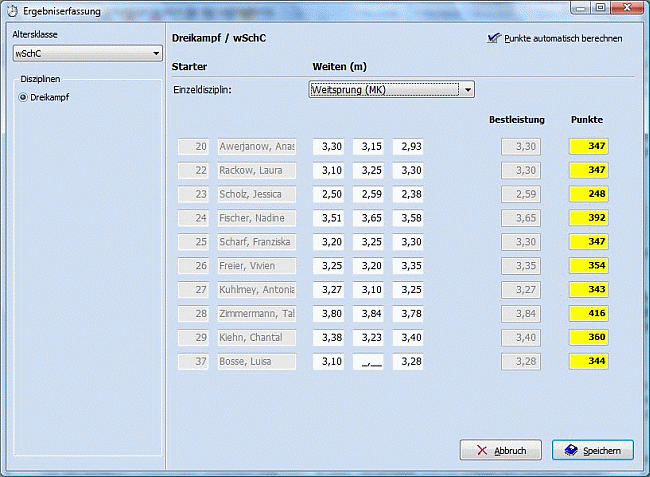Click starter number 29 field
650x477 pixels.
194,338
